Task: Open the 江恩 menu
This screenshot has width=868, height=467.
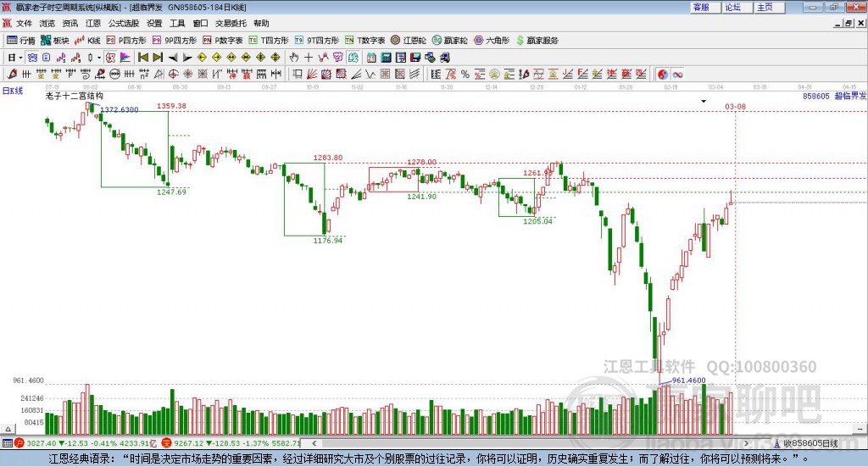Action: (93, 23)
